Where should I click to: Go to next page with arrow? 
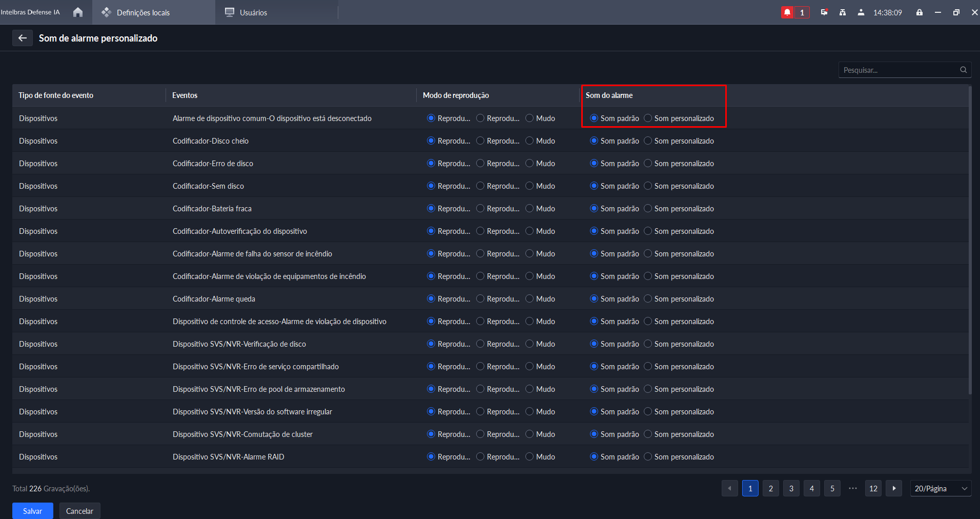click(x=894, y=488)
